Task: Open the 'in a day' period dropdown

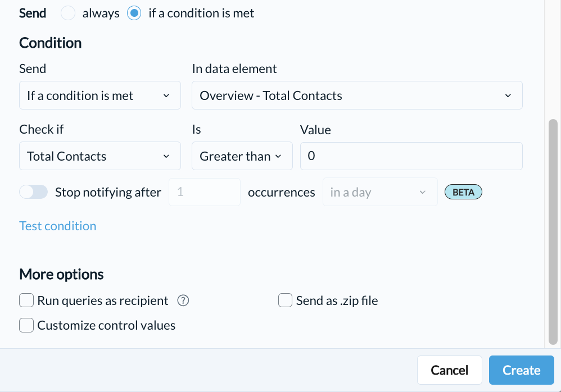Action: click(380, 192)
